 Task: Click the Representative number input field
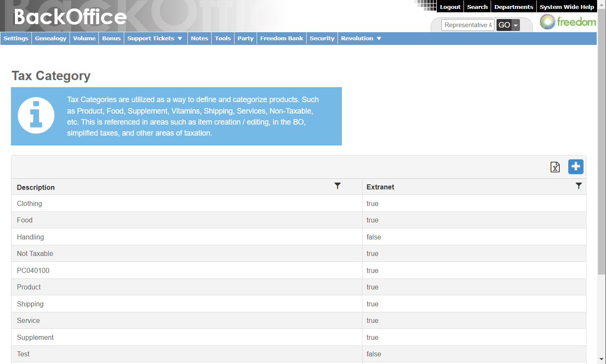pos(467,25)
